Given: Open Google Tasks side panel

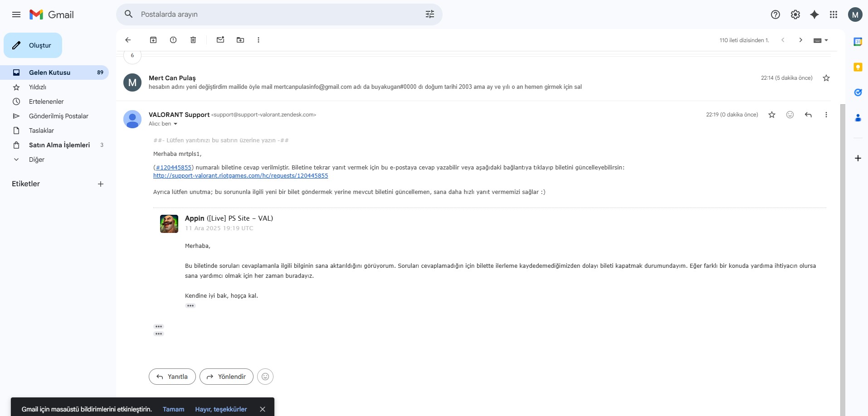Looking at the screenshot, I should click(x=858, y=92).
